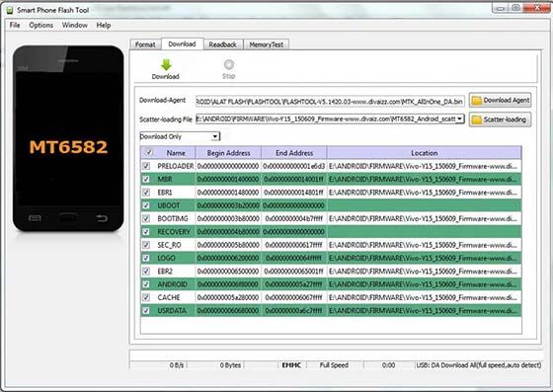Click the EBR2 partition name
The image size is (553, 392).
(x=165, y=272)
